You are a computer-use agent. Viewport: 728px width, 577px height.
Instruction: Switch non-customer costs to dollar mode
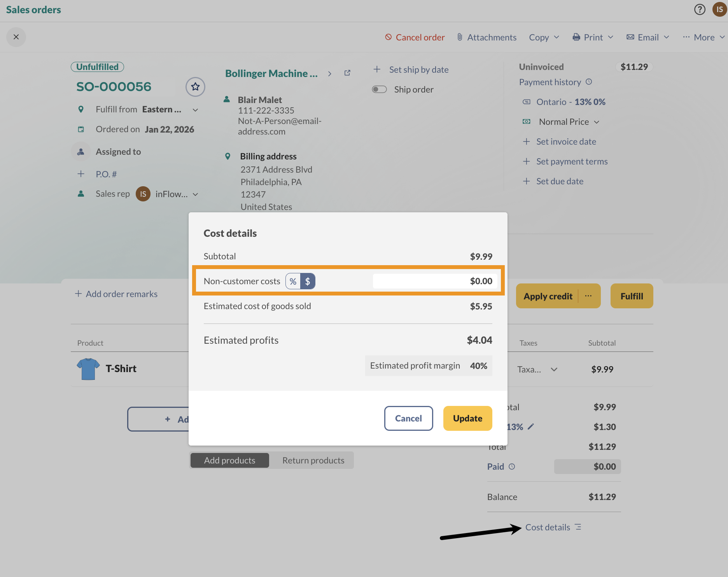point(308,281)
